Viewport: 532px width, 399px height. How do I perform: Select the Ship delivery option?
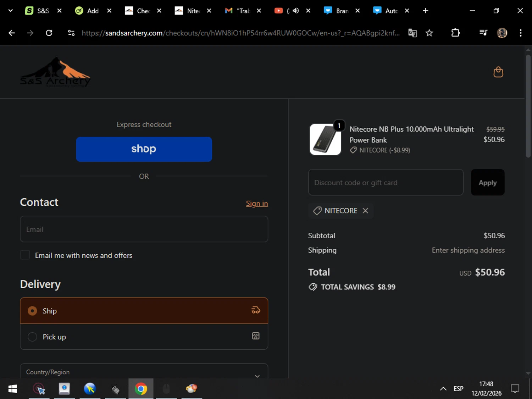coord(144,311)
